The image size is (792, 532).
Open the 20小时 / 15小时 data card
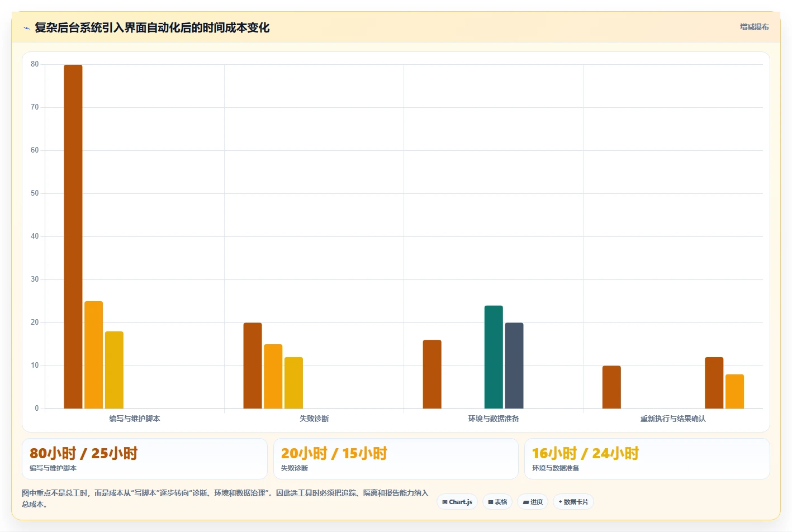click(x=396, y=459)
